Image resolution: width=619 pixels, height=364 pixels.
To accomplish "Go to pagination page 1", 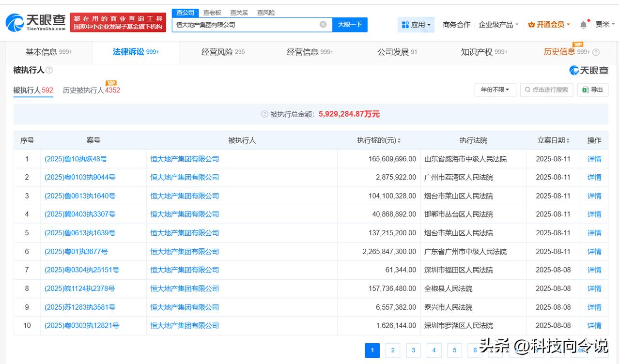I will 372,350.
